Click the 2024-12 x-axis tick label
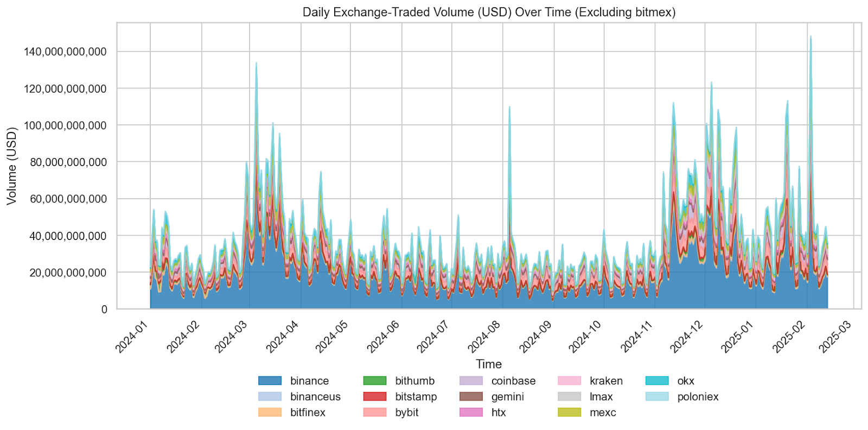 (x=687, y=337)
